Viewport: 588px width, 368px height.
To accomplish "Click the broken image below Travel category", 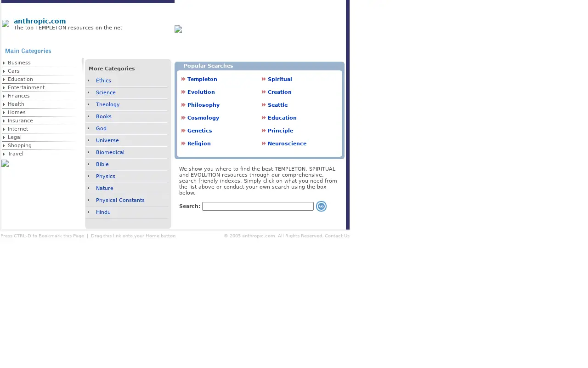I will point(5,163).
